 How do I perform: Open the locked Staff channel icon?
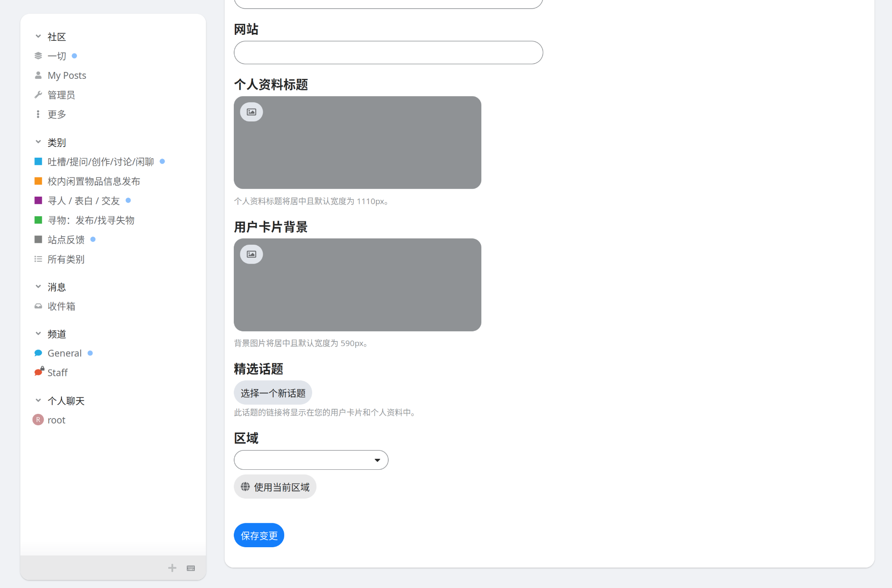click(x=39, y=372)
